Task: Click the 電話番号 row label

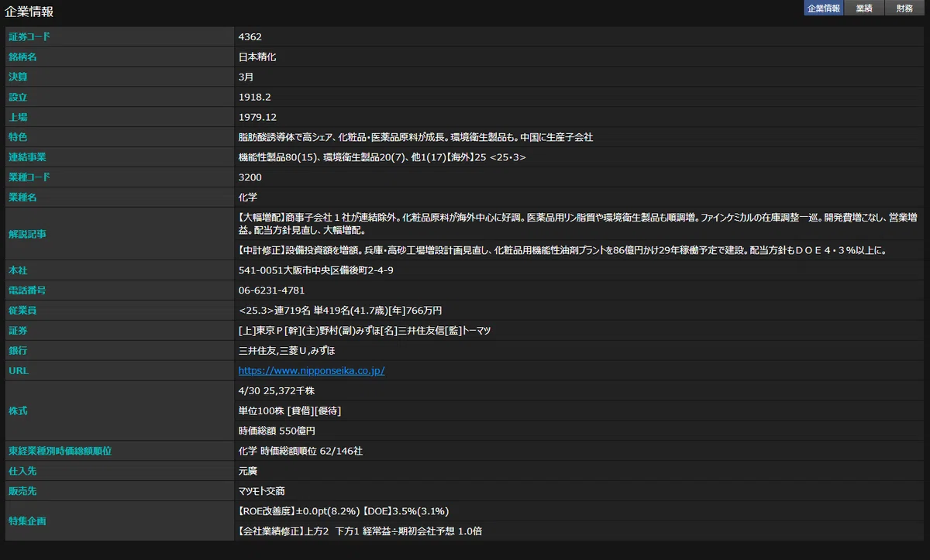Action: [27, 290]
